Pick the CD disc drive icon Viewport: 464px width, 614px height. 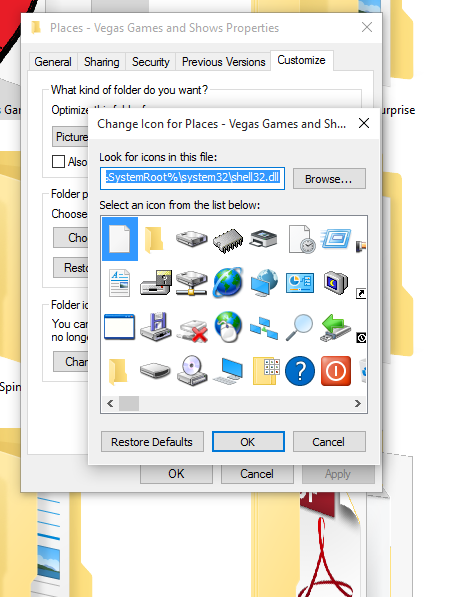click(x=191, y=370)
